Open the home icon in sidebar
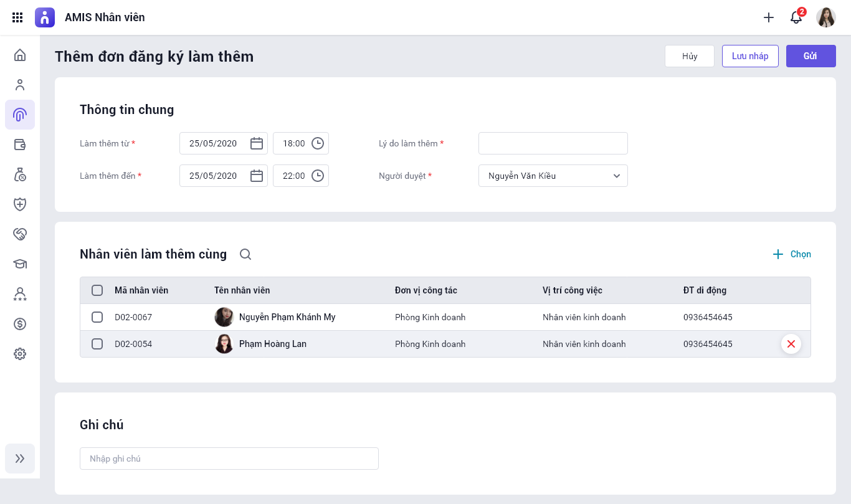The image size is (851, 504). 20,55
